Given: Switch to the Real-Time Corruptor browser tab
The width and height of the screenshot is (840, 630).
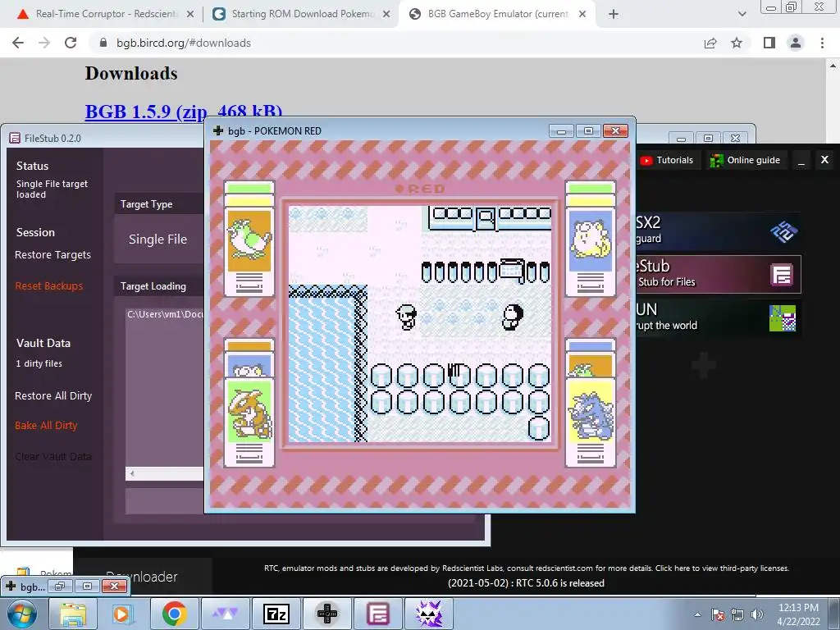Looking at the screenshot, I should (106, 14).
